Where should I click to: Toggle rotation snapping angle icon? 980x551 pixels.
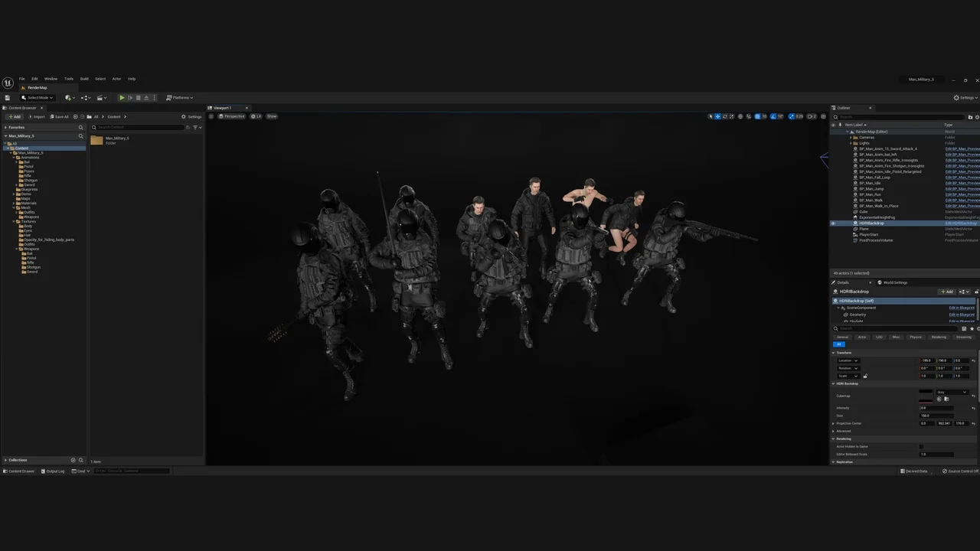pyautogui.click(x=773, y=116)
